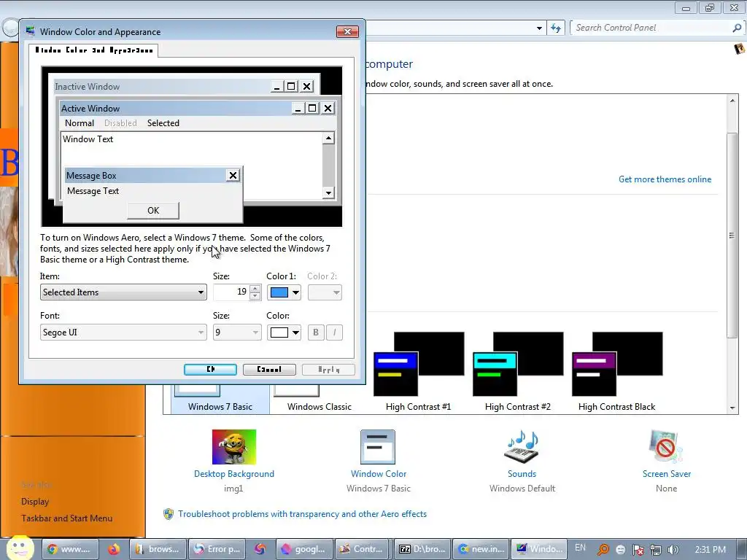Increase item Size with up spinner
747x560 pixels.
tap(255, 289)
